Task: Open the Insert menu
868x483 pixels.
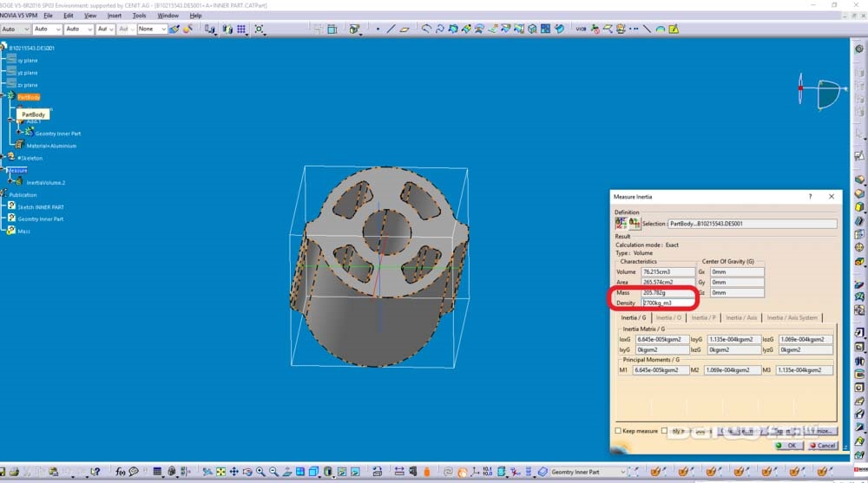Action: pos(114,16)
